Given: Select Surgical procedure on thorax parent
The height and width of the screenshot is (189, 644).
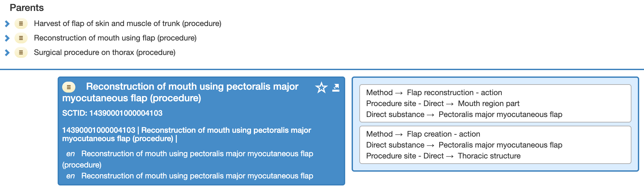Looking at the screenshot, I should coord(105,52).
